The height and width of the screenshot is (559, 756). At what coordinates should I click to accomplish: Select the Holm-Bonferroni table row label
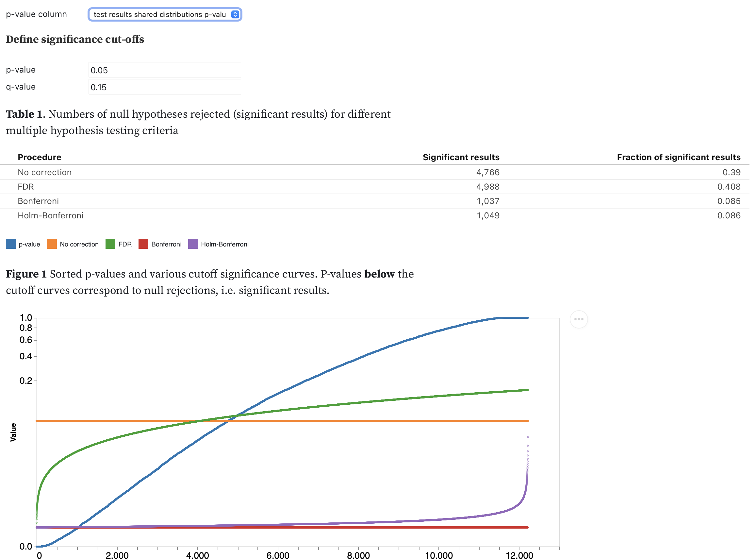pyautogui.click(x=51, y=215)
